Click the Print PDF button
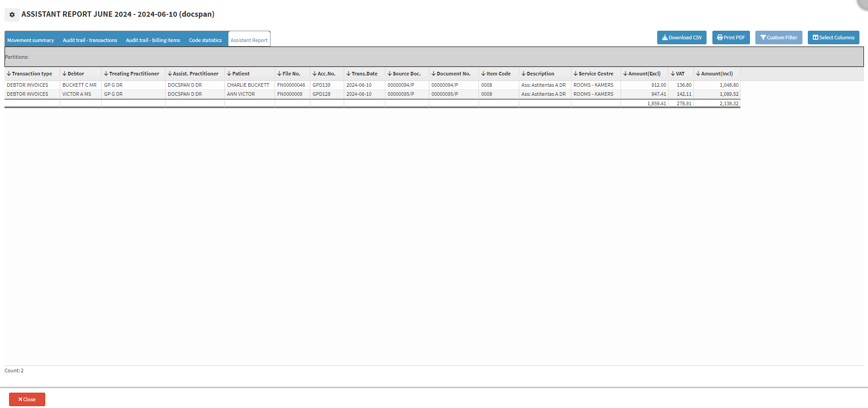Screen dimensions: 868x408 (x=731, y=38)
